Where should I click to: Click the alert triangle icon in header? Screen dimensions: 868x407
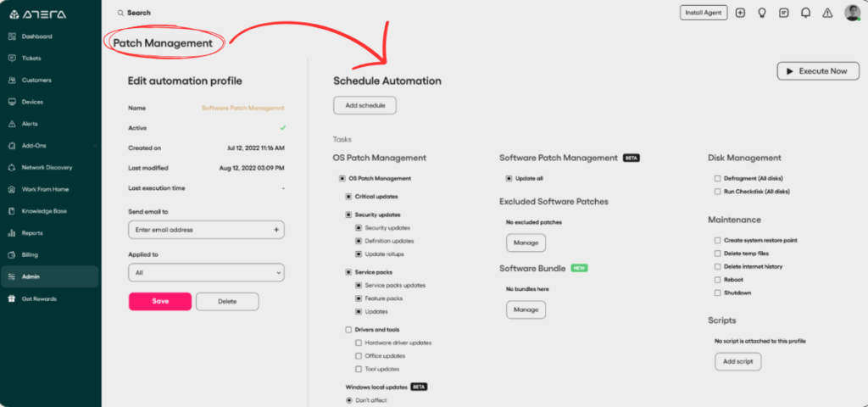click(x=827, y=13)
